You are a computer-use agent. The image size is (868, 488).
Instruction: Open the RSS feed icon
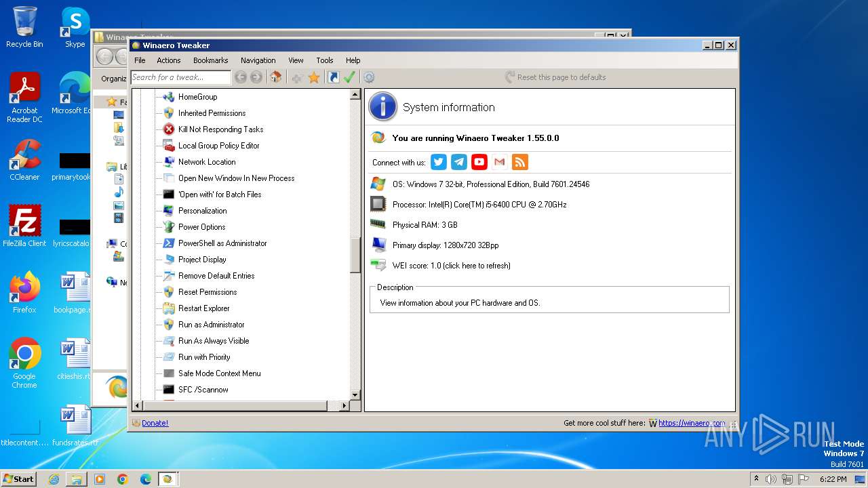[520, 162]
